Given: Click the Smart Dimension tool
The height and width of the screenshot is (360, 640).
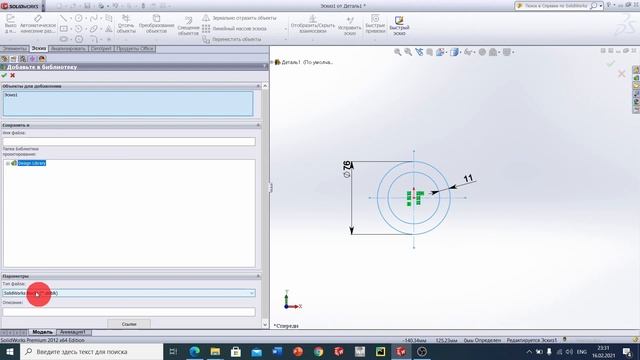Looking at the screenshot, I should (38, 24).
